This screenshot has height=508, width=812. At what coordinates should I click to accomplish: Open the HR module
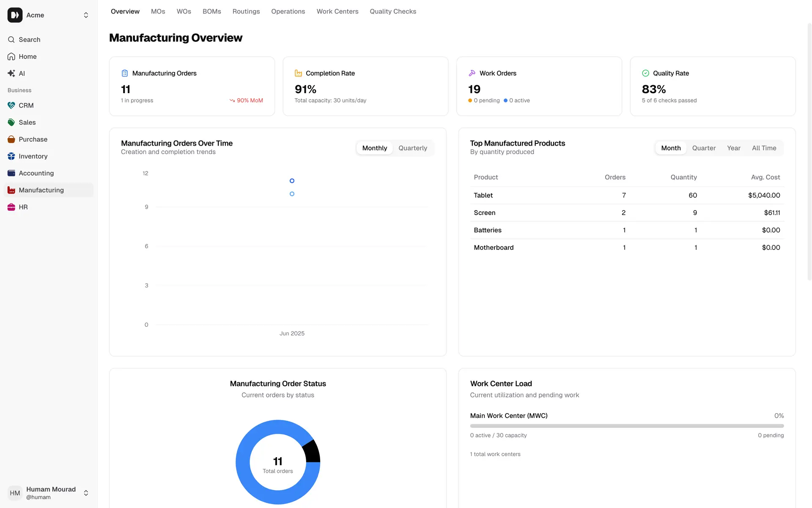(x=23, y=207)
